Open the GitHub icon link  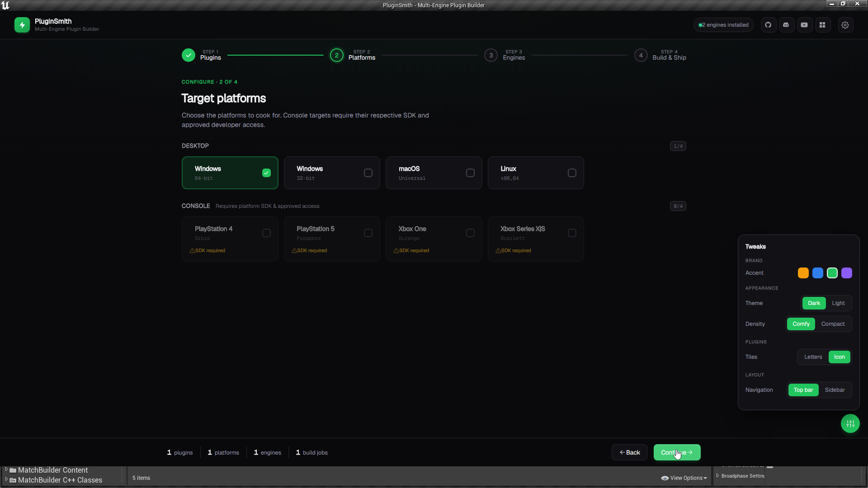[x=769, y=25]
